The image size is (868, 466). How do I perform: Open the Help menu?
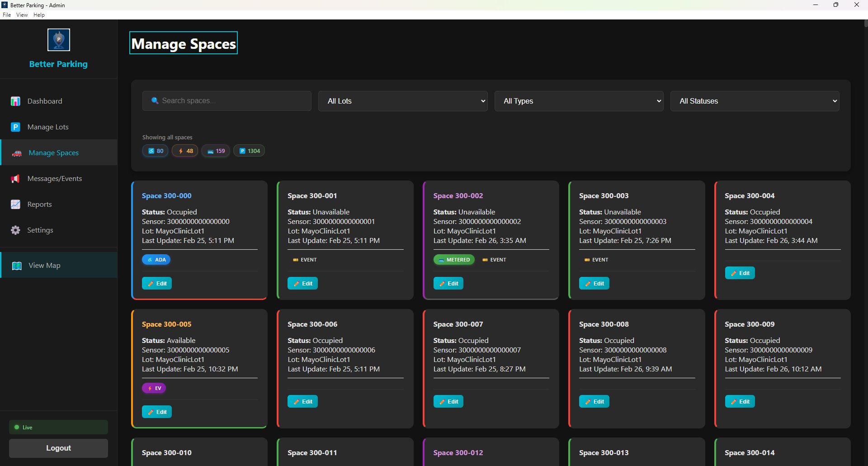[x=39, y=14]
